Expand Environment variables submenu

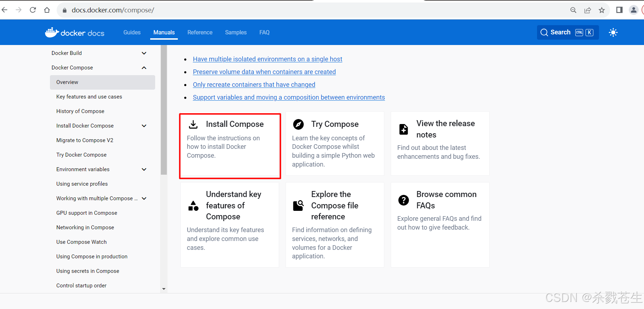pyautogui.click(x=144, y=169)
